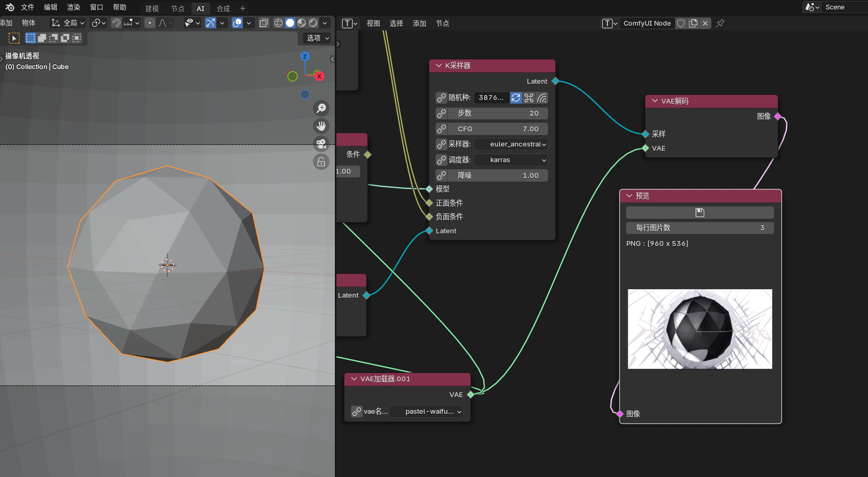The width and height of the screenshot is (868, 477).
Task: Click the randomize seed refresh icon
Action: [x=516, y=98]
